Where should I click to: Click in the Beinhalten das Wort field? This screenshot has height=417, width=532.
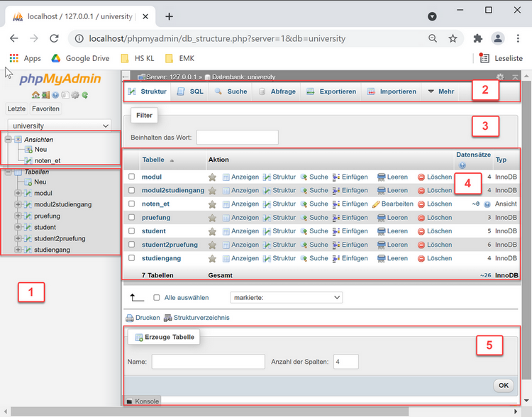pyautogui.click(x=238, y=138)
